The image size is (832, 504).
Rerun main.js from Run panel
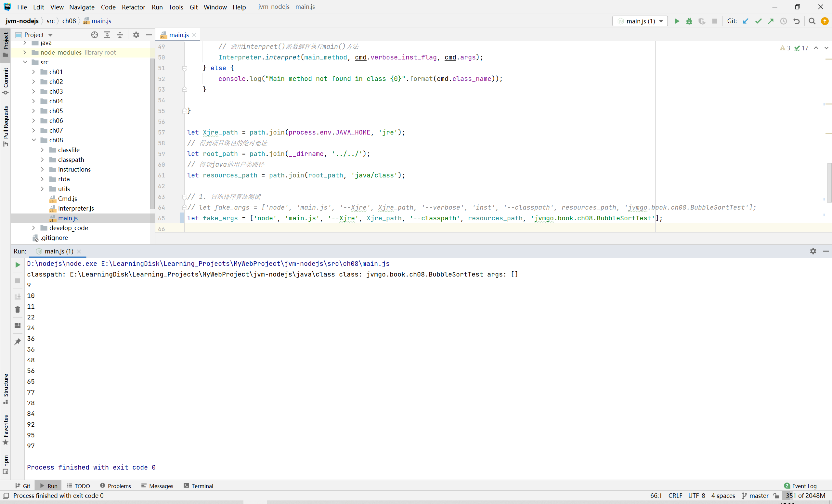[18, 265]
